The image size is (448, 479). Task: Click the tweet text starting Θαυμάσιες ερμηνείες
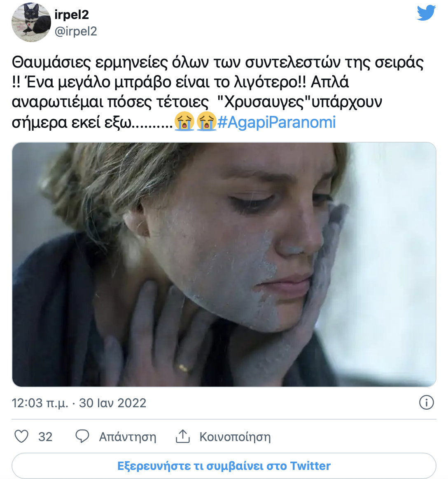click(x=217, y=92)
